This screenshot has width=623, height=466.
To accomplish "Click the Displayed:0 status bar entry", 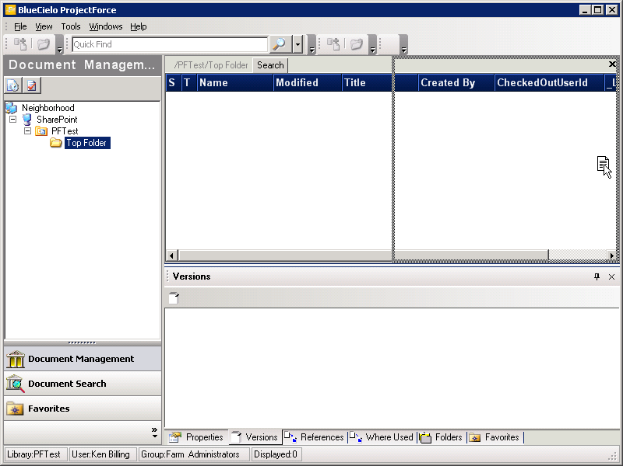I will coord(276,454).
